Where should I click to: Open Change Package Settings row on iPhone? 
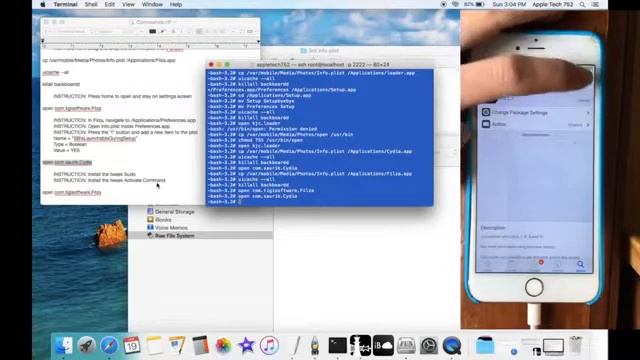click(x=536, y=112)
